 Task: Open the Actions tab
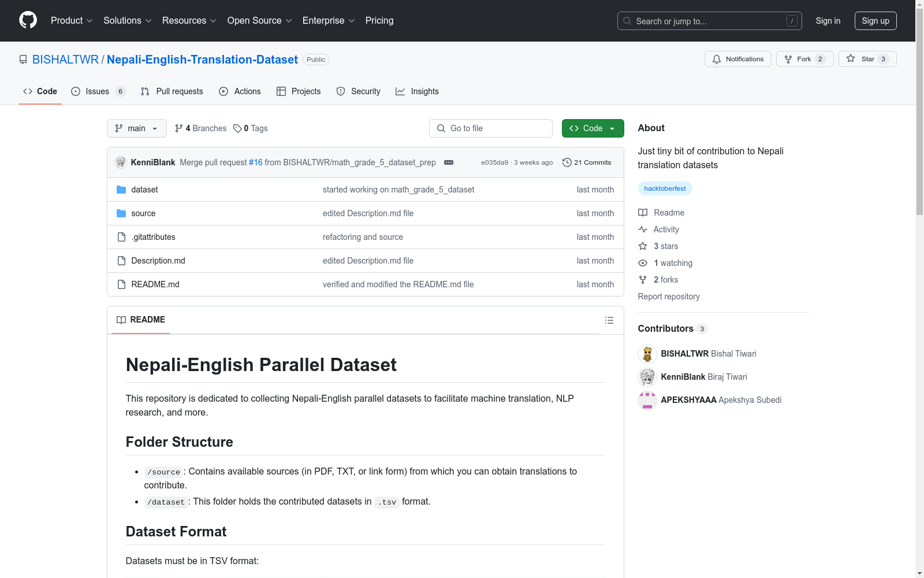pos(240,91)
